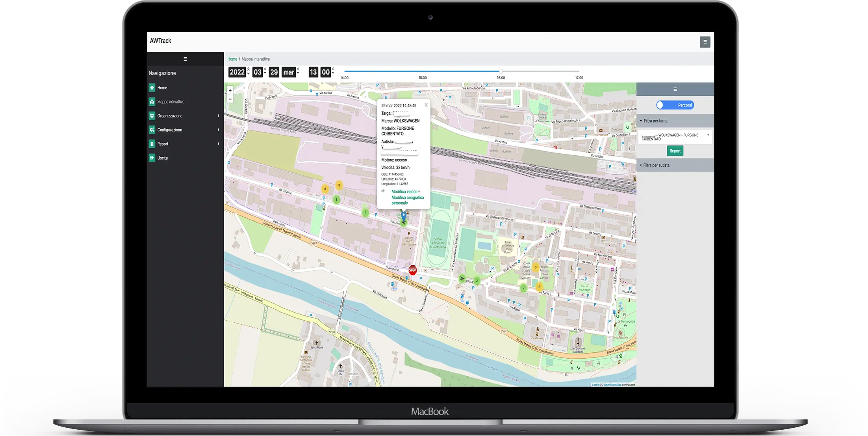Click the Modifica veicoli link
This screenshot has height=436, width=868.
[404, 192]
